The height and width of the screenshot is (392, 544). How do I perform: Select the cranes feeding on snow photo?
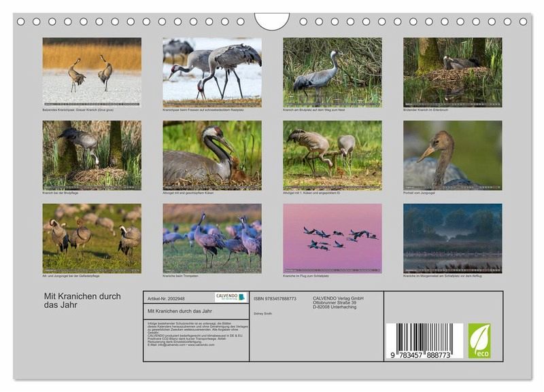(x=211, y=72)
